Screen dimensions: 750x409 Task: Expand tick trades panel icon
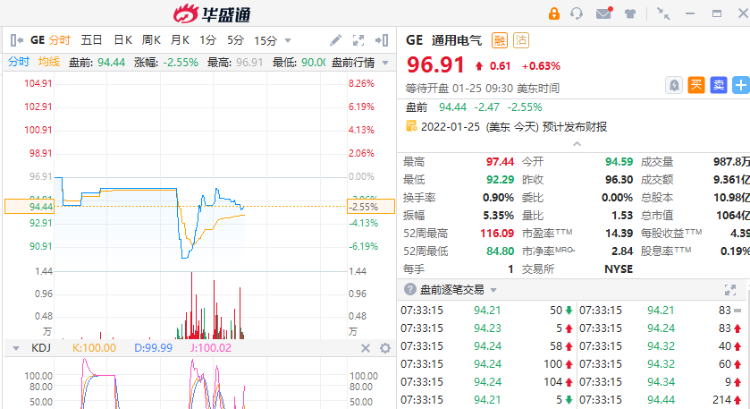coord(730,289)
